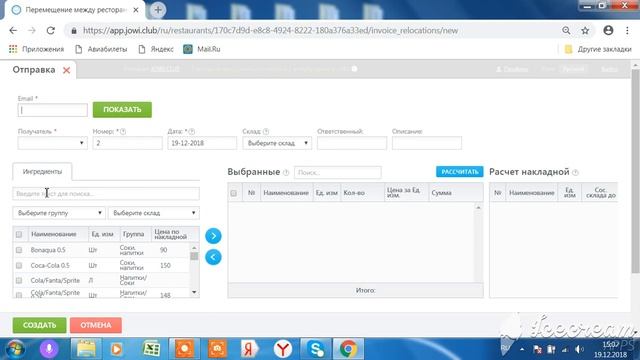Click into the Email input field

click(53, 110)
